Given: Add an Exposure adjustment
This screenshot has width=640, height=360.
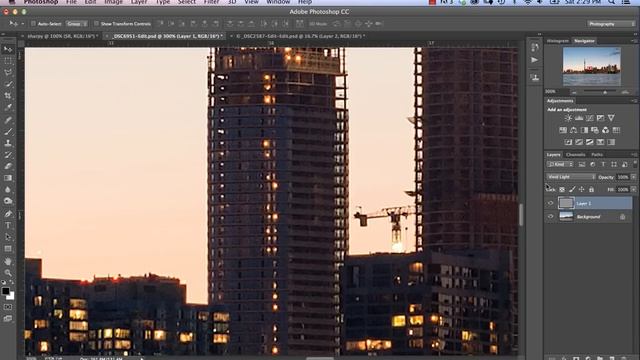Looking at the screenshot, I should pos(600,118).
